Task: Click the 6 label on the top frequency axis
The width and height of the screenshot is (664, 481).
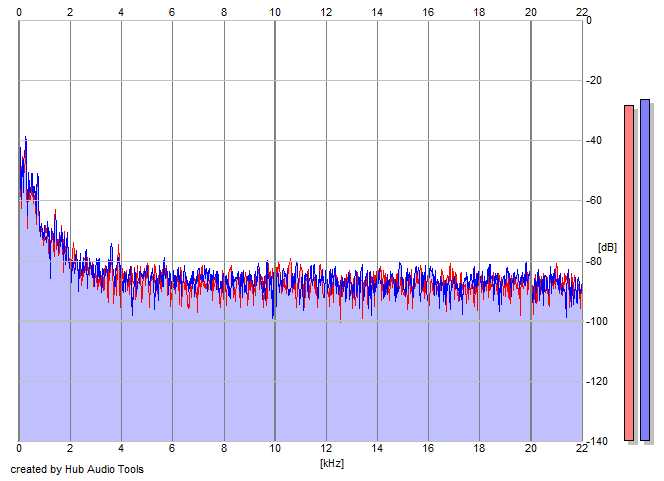Action: coord(172,12)
